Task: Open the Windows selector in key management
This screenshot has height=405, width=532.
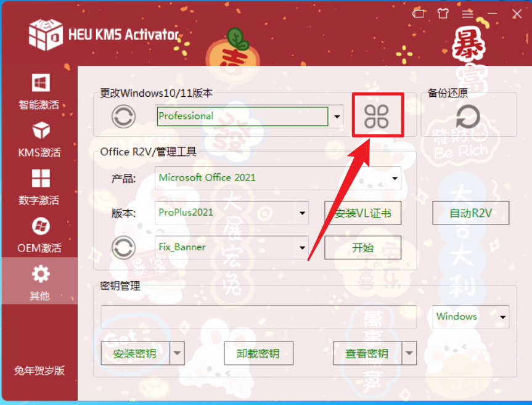Action: 470,317
